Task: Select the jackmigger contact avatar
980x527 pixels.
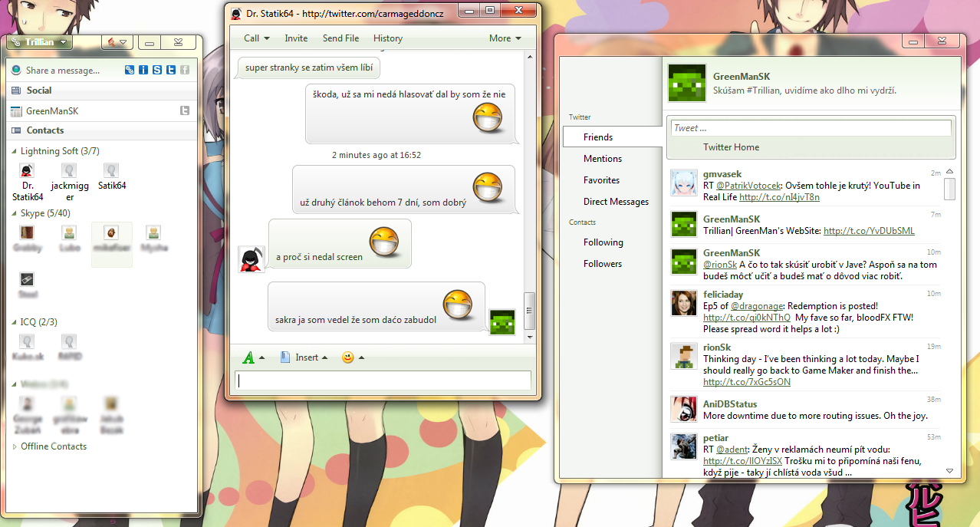Action: click(x=69, y=170)
